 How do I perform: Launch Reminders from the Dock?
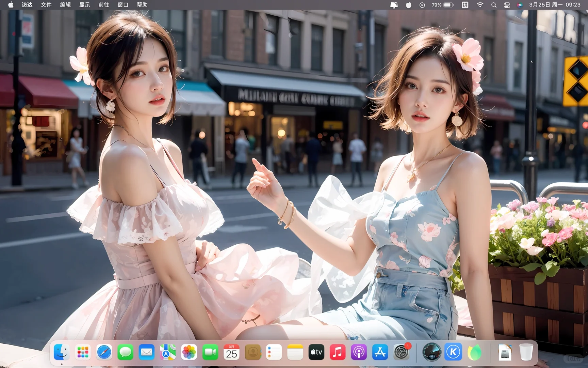click(x=274, y=352)
